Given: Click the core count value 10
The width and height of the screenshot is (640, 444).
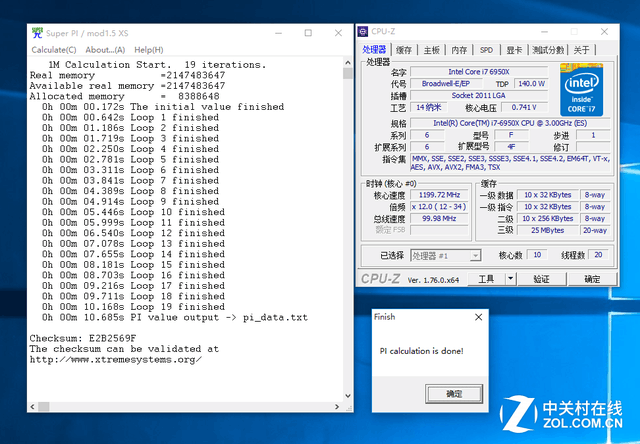Looking at the screenshot, I should (x=537, y=255).
